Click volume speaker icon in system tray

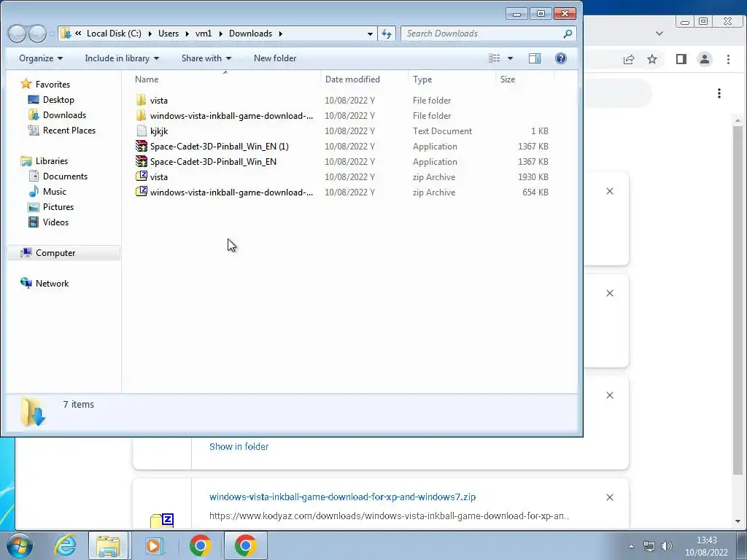667,545
